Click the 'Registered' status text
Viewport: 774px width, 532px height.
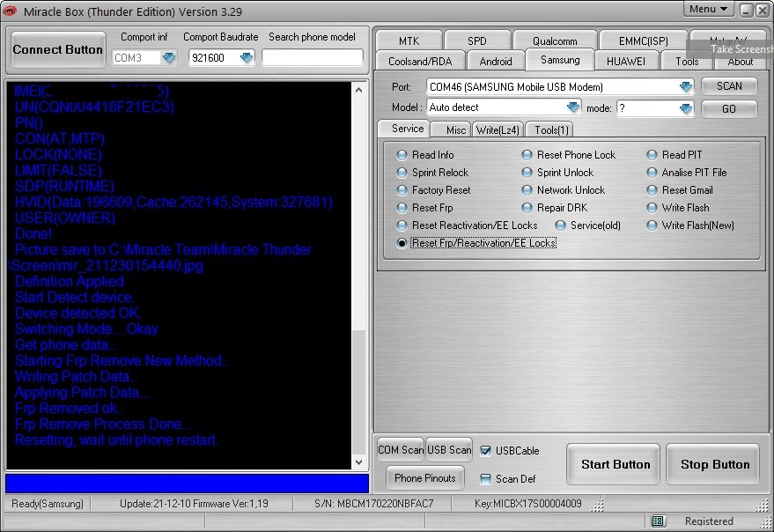point(709,521)
